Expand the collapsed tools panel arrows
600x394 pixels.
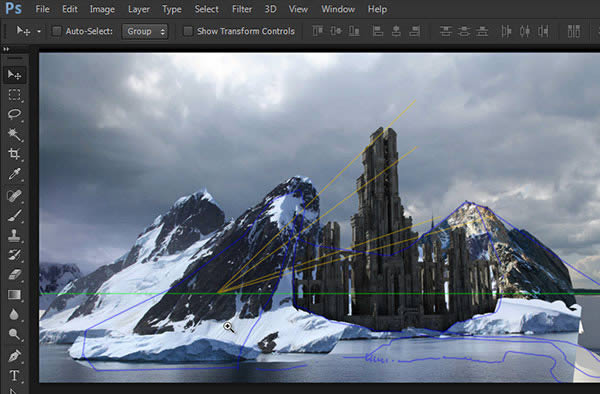click(x=6, y=49)
